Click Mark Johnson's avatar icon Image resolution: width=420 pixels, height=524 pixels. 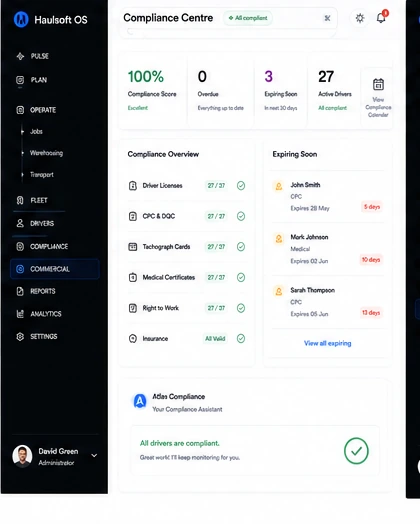279,239
